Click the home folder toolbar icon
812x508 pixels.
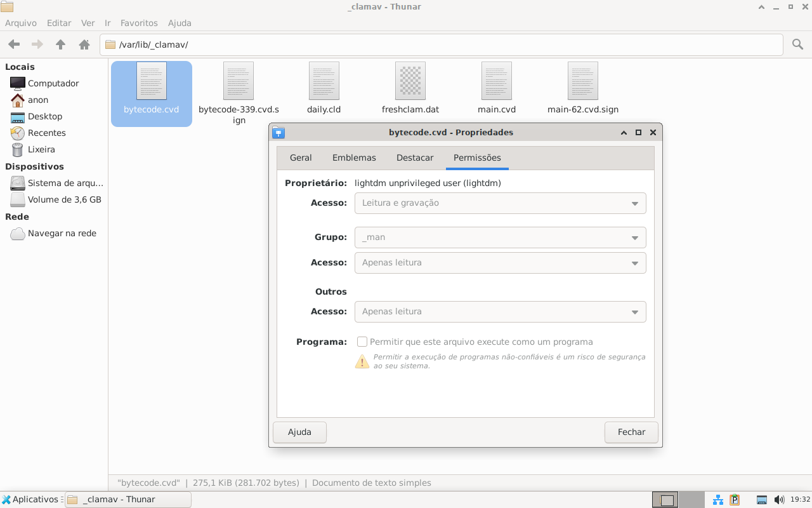tap(84, 44)
